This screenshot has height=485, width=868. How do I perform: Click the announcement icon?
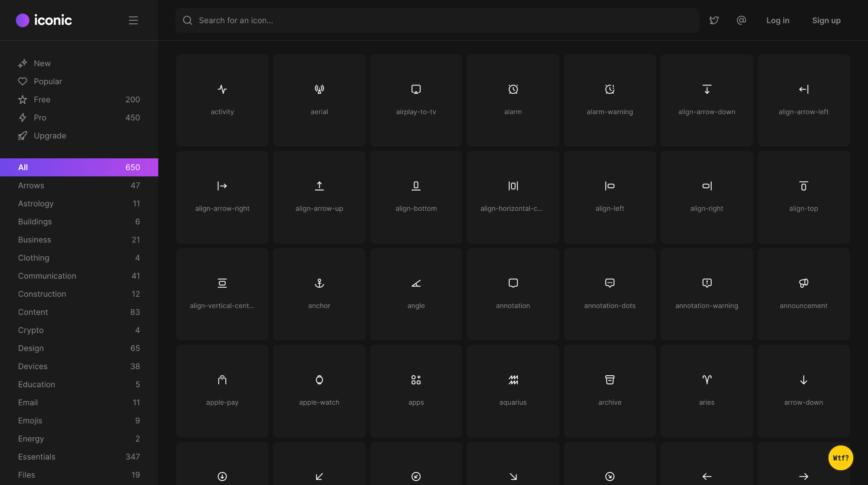804,282
